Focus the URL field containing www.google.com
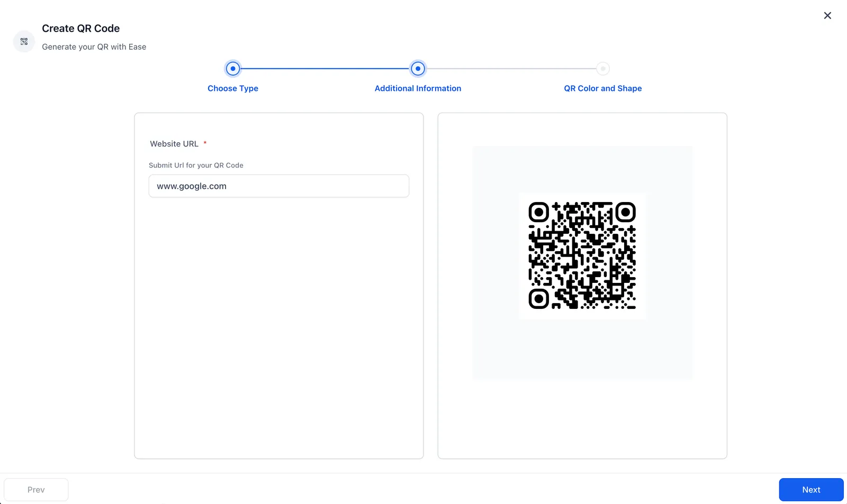Image resolution: width=847 pixels, height=504 pixels. tap(278, 186)
